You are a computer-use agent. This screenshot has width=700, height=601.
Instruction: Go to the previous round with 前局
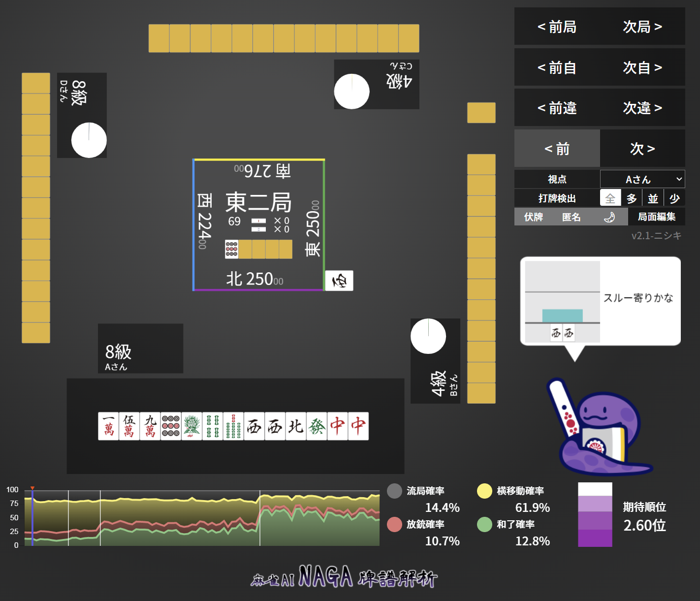[557, 27]
